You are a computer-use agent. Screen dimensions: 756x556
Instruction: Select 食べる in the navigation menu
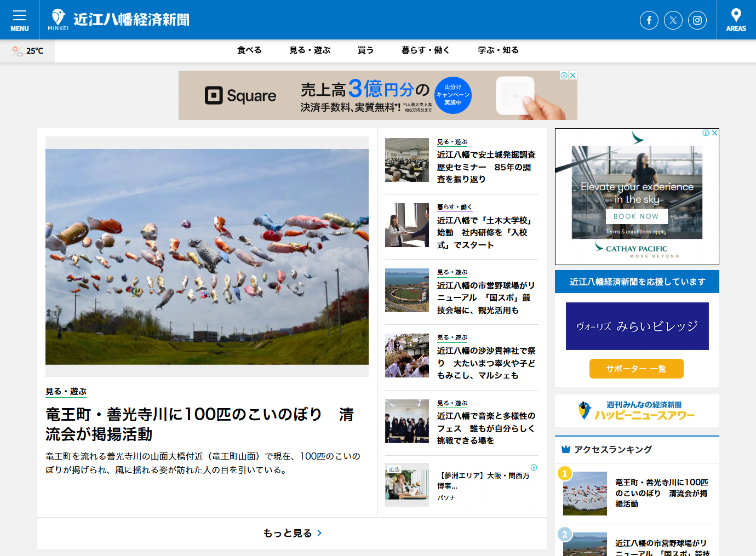click(x=249, y=50)
